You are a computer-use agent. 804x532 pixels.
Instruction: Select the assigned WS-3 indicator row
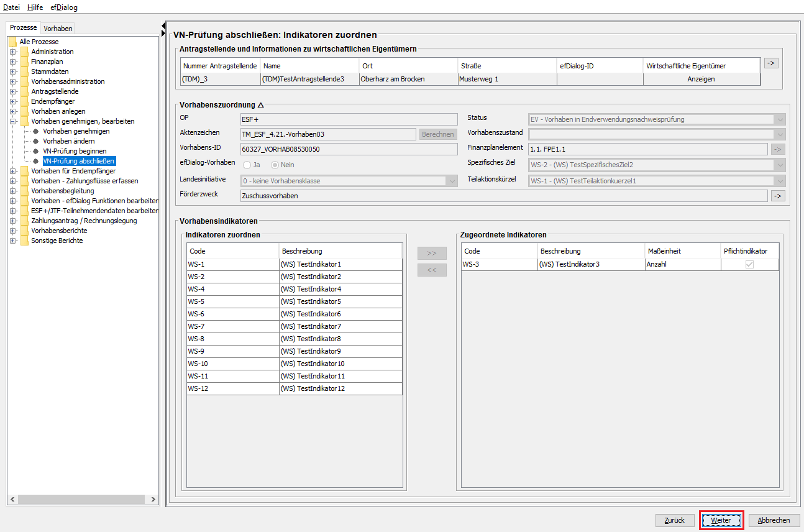point(619,264)
